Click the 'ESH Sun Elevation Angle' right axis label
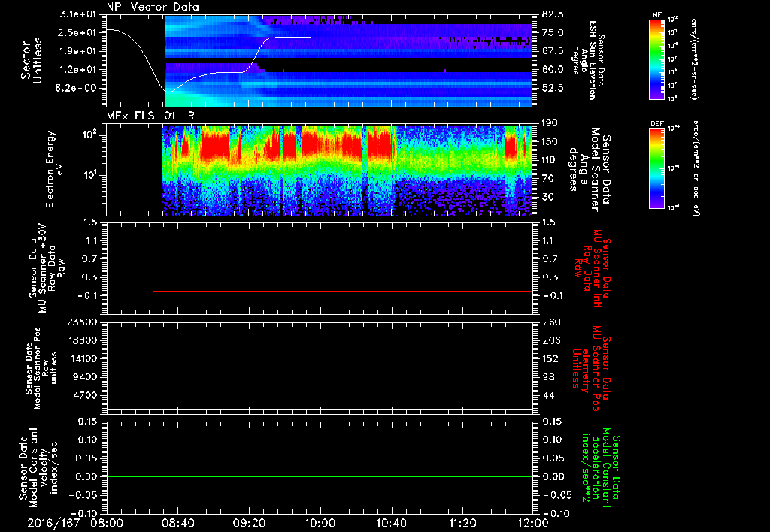Screen dimensions: 770x532 point(587,60)
